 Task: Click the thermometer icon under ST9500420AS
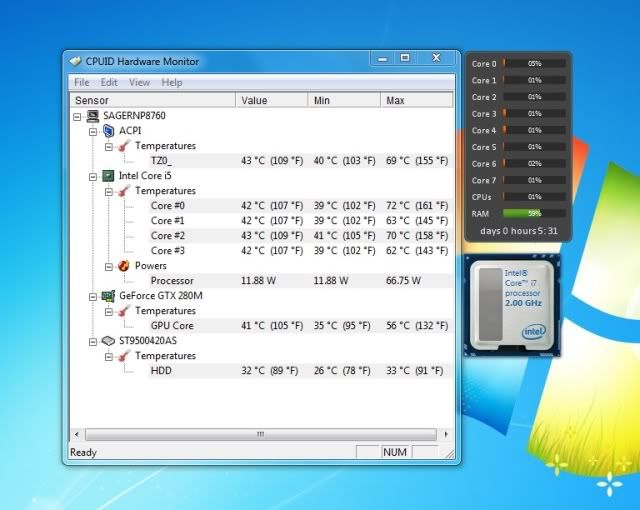pyautogui.click(x=124, y=356)
